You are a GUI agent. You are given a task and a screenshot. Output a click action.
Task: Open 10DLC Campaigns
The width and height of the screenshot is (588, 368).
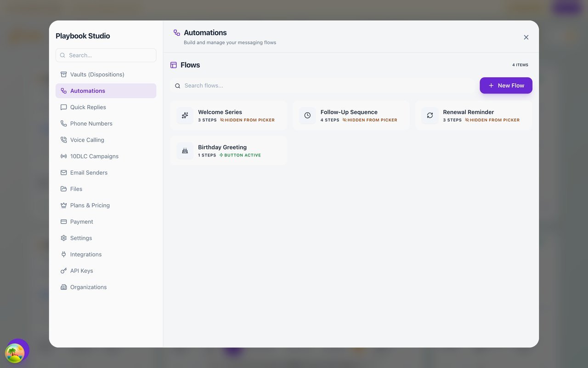(106, 156)
